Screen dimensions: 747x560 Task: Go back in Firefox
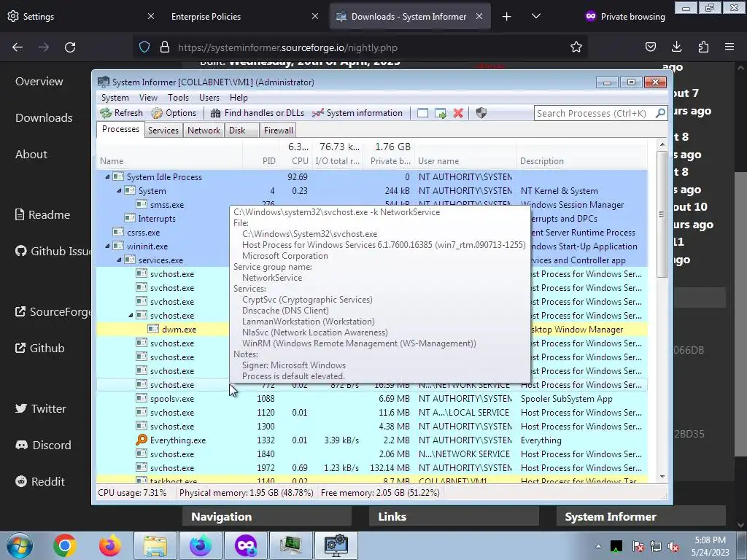(x=18, y=47)
